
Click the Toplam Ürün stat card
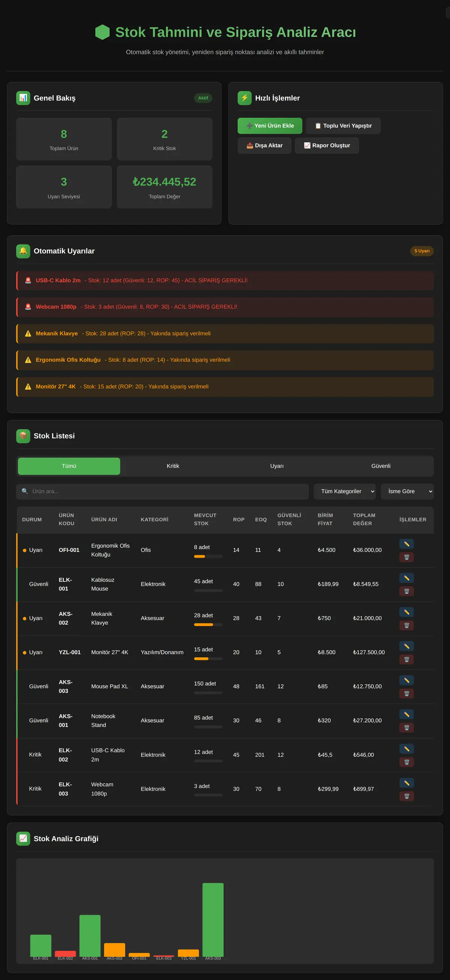[64, 139]
